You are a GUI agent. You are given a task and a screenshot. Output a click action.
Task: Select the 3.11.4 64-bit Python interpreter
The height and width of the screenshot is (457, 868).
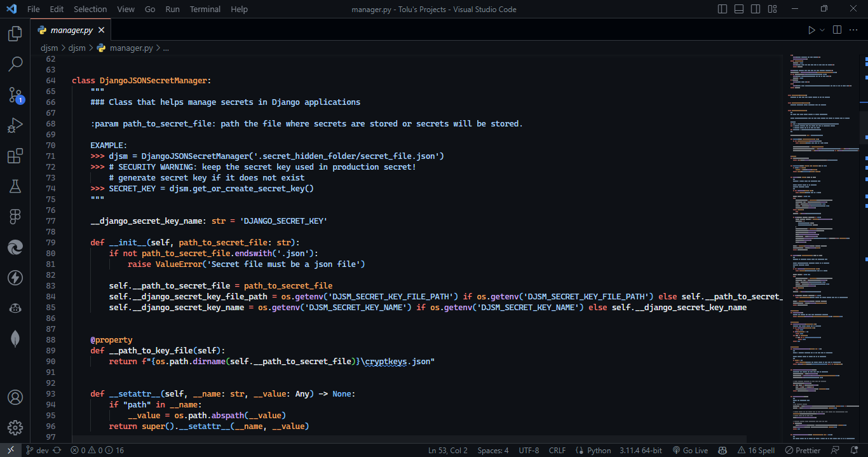(x=641, y=450)
